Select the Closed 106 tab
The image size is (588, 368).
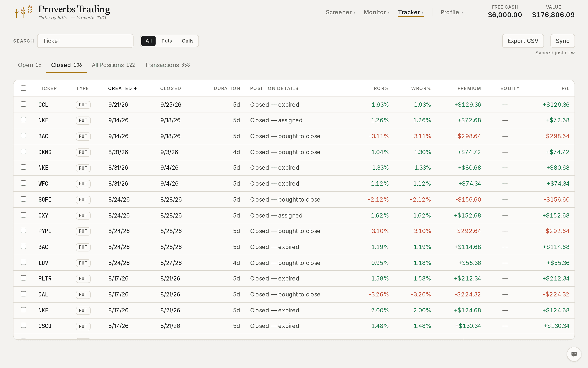point(66,65)
